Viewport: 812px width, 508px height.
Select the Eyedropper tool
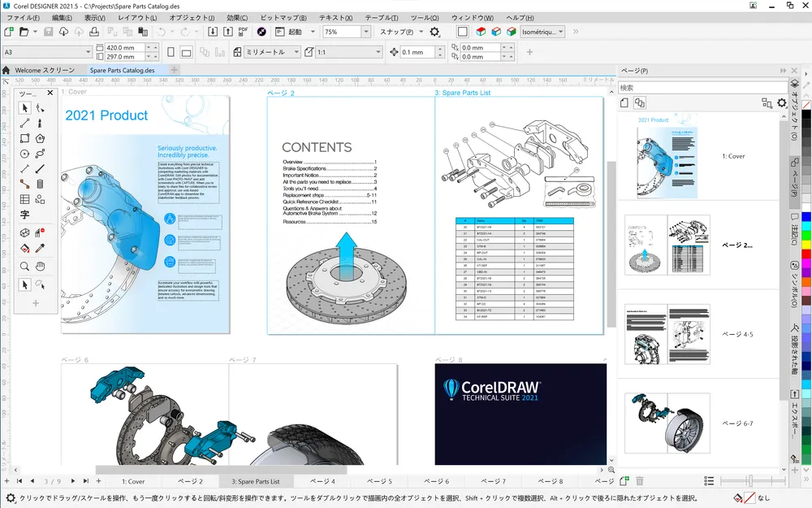click(x=40, y=248)
